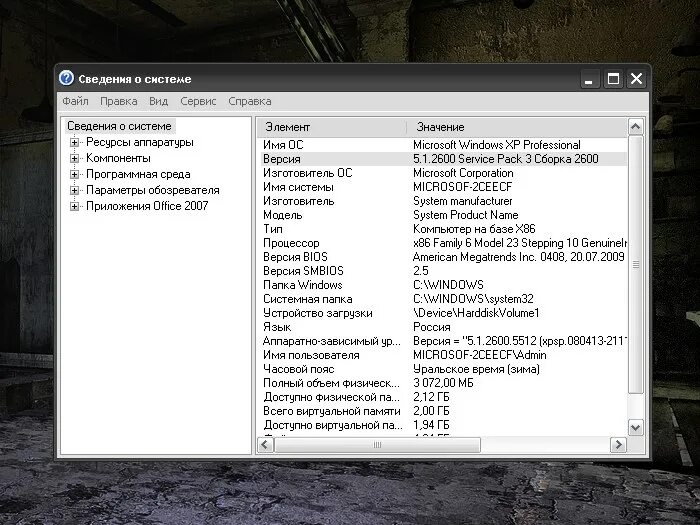Select the Всего виртуальной памяти row
The image size is (700, 525).
click(444, 411)
